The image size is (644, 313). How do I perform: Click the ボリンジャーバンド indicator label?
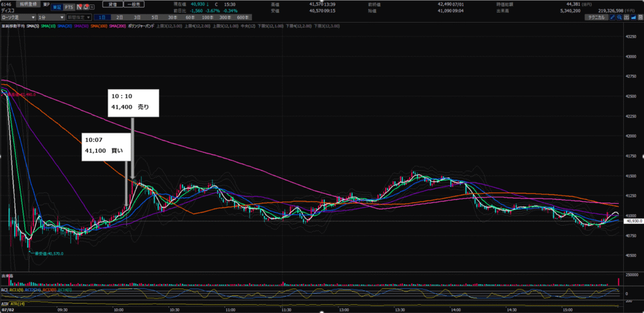142,26
